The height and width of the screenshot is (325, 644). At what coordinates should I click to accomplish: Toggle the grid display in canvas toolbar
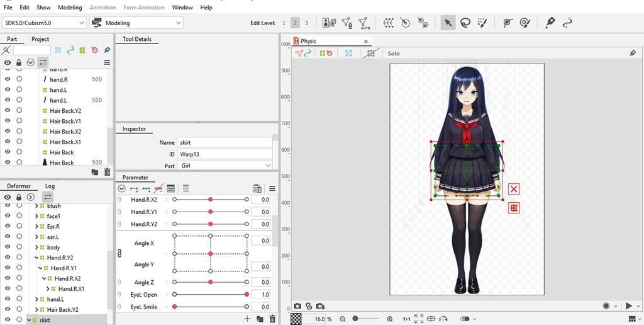(371, 53)
